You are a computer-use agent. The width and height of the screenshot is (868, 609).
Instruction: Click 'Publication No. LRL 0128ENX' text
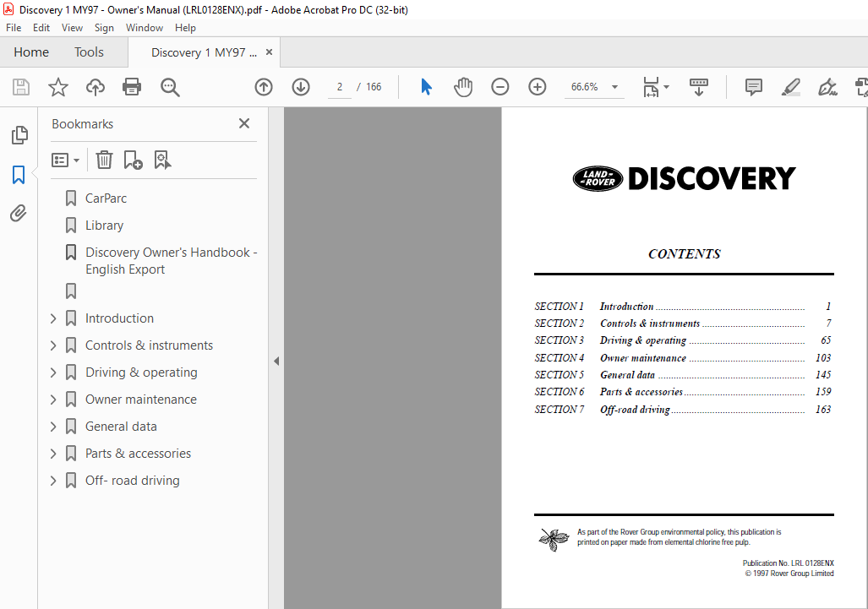[789, 563]
